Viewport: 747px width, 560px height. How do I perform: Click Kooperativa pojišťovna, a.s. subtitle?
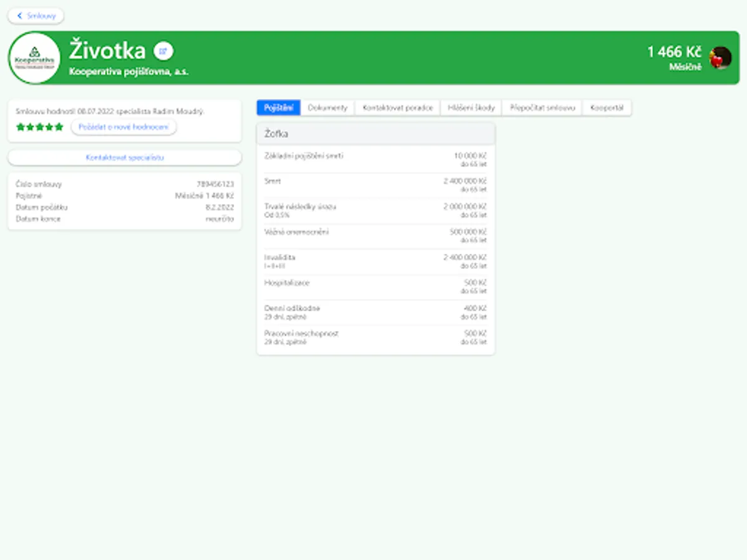click(x=129, y=72)
